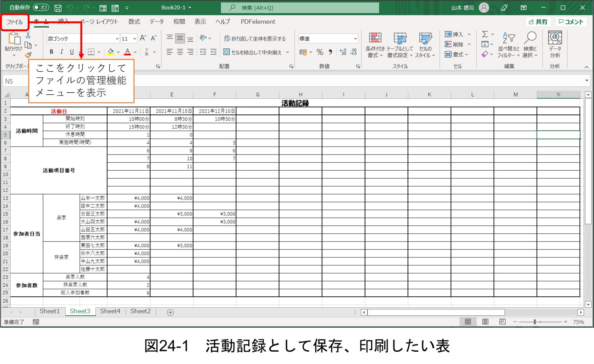Open 検索と選択 magnifier menu
The height and width of the screenshot is (364, 594).
pos(530,45)
